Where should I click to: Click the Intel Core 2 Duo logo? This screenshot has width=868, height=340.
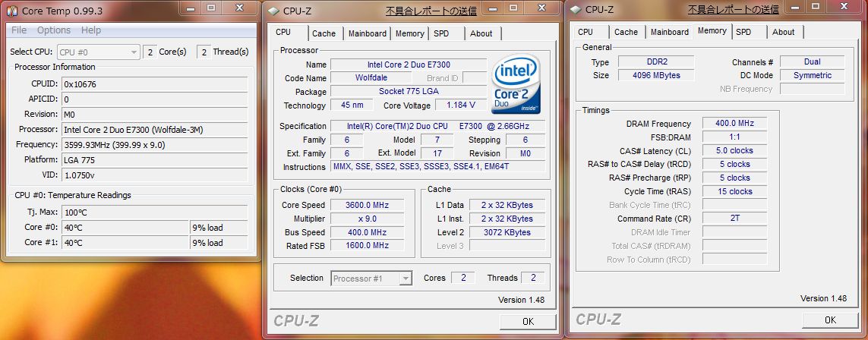[x=516, y=83]
